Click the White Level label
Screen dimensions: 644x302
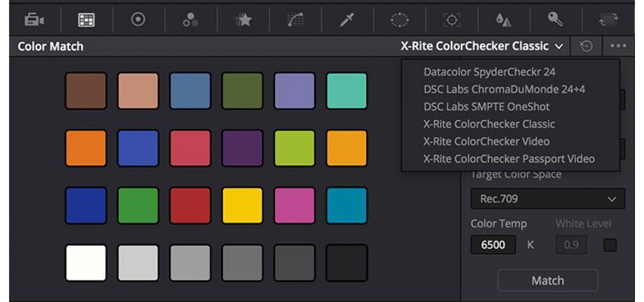pos(584,224)
